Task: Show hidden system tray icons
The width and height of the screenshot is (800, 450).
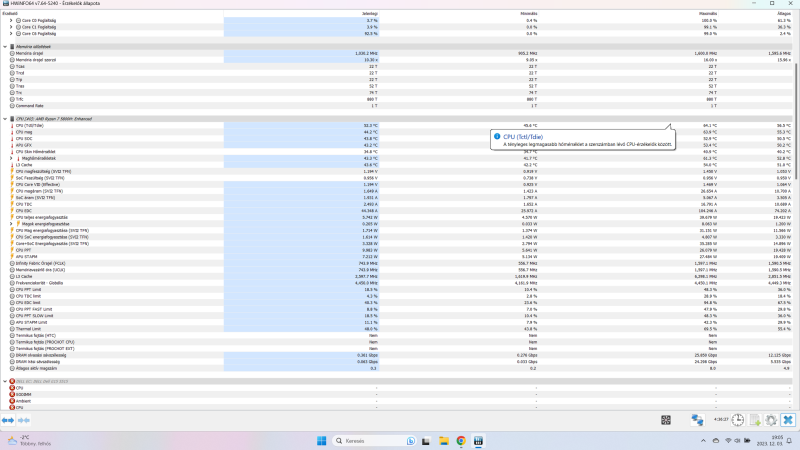Action: [x=703, y=441]
